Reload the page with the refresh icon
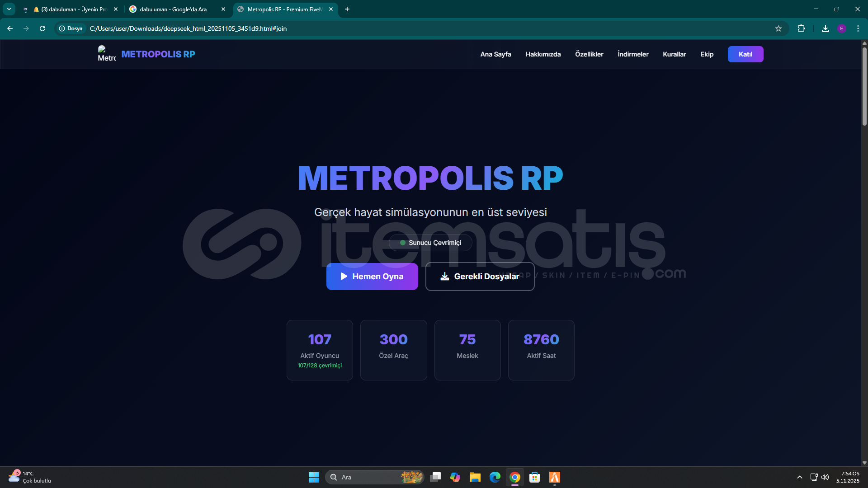Viewport: 868px width, 488px height. point(42,28)
